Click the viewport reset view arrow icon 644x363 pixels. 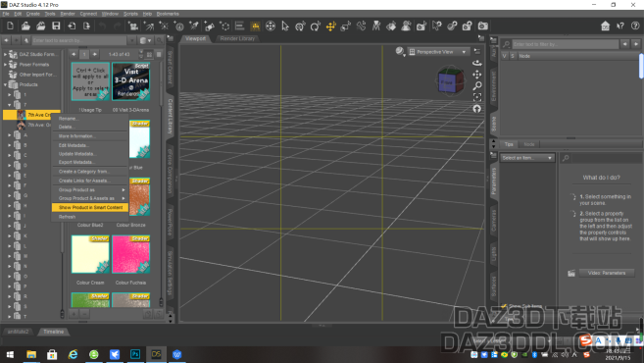[476, 109]
